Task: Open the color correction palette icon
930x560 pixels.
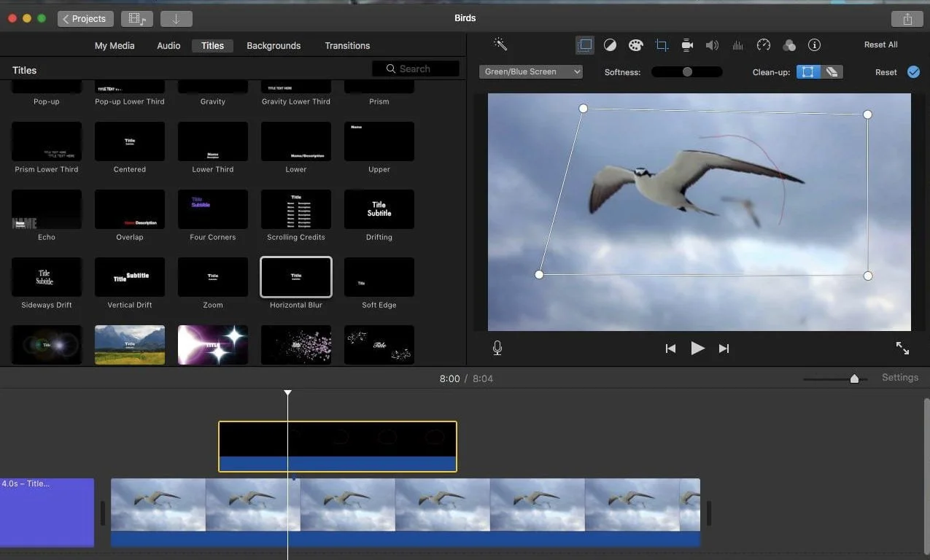Action: tap(635, 45)
